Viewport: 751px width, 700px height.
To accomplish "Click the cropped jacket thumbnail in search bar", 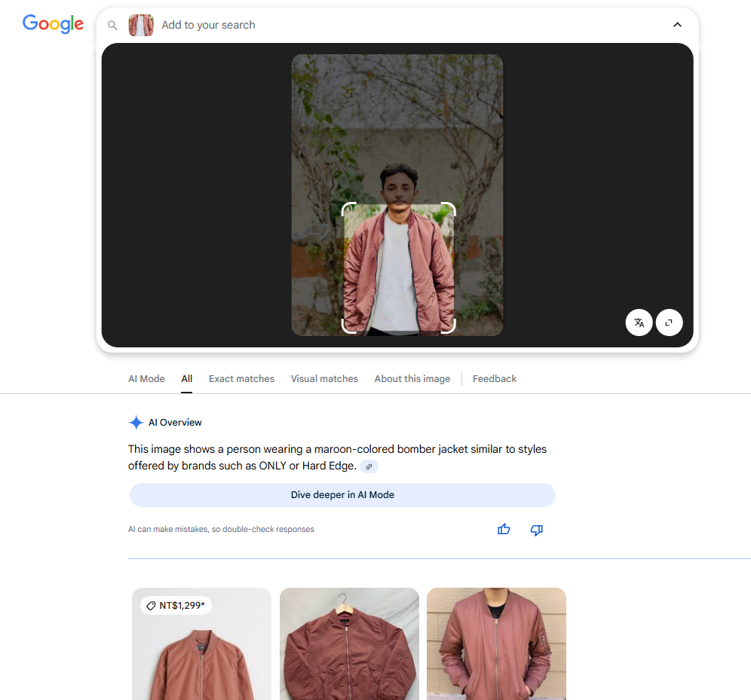I will tap(141, 25).
